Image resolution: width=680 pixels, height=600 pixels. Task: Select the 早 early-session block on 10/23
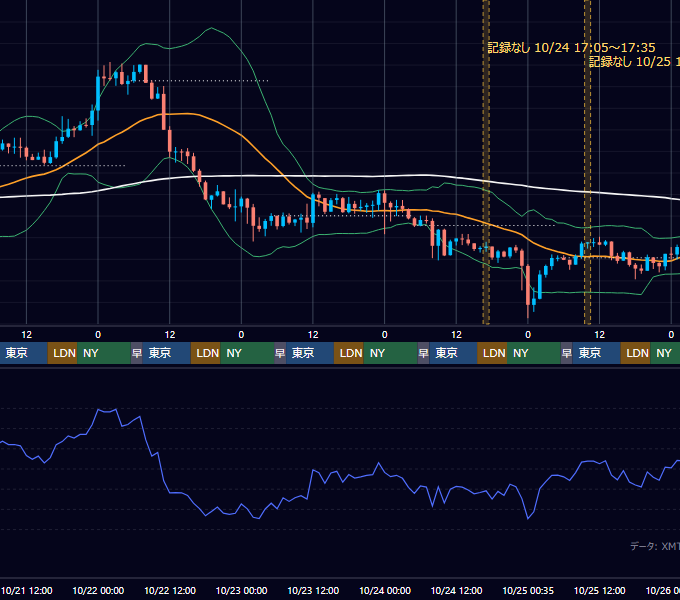coord(280,353)
